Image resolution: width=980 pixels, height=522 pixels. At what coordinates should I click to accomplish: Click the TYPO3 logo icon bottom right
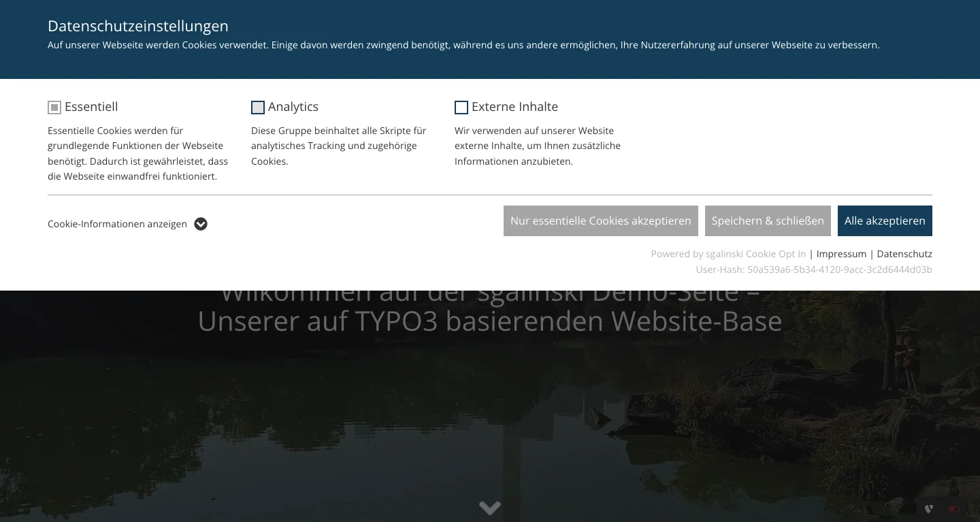coord(928,508)
